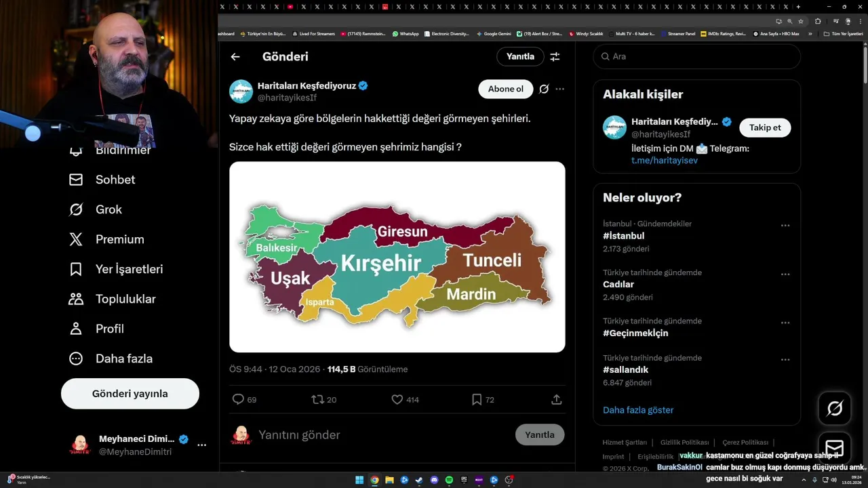Open a new browser tab

tap(798, 6)
